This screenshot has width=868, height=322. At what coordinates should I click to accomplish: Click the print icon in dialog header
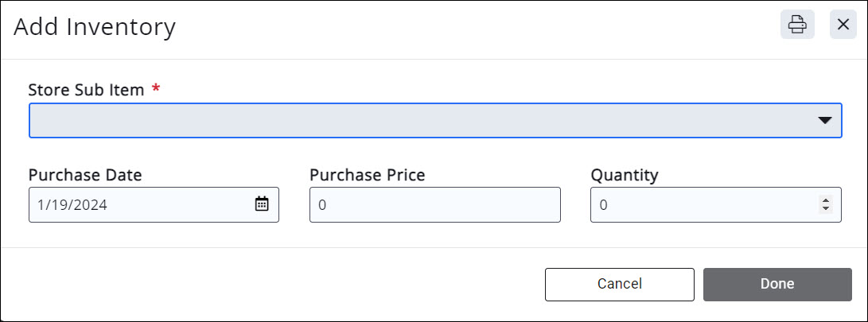coord(797,25)
